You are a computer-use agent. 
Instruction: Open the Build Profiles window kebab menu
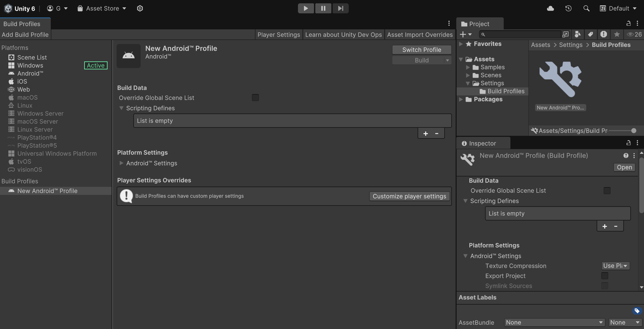pyautogui.click(x=449, y=23)
